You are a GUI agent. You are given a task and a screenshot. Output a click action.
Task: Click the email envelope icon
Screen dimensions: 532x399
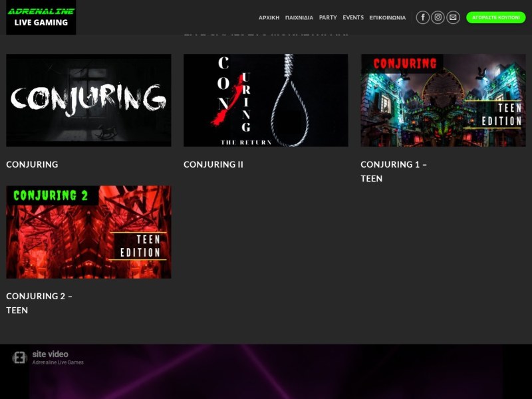(x=453, y=17)
